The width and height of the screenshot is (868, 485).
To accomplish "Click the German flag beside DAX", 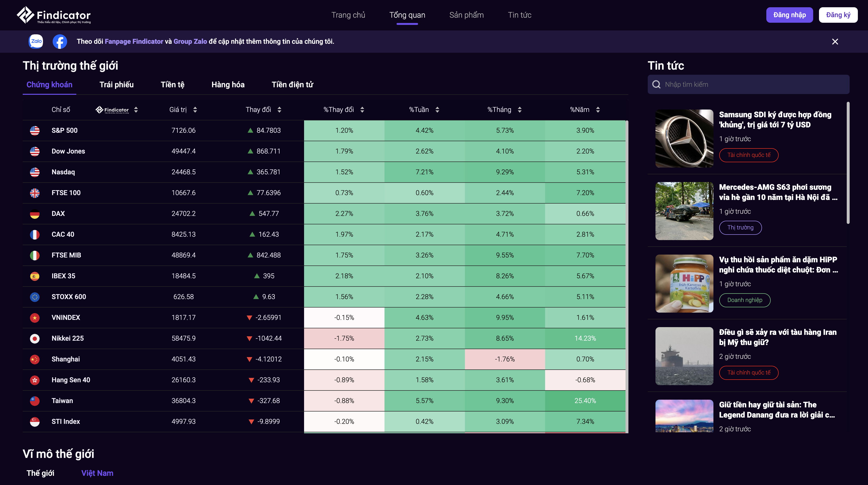I will pyautogui.click(x=35, y=214).
